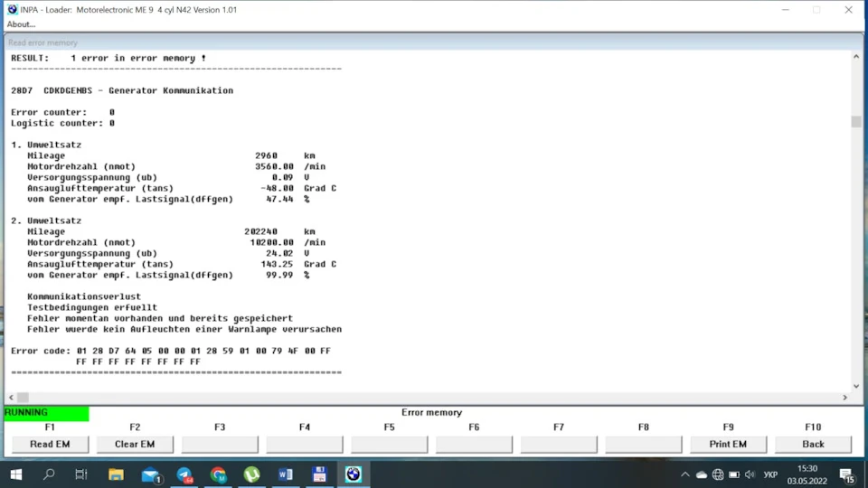The image size is (868, 488).
Task: Click the OneDrive cloud tray icon
Action: [x=702, y=474]
